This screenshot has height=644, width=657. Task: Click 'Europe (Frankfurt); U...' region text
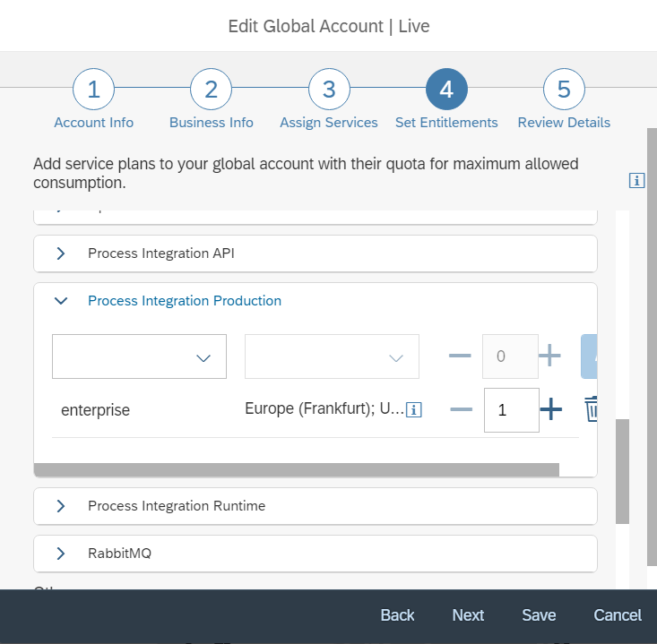pos(324,408)
